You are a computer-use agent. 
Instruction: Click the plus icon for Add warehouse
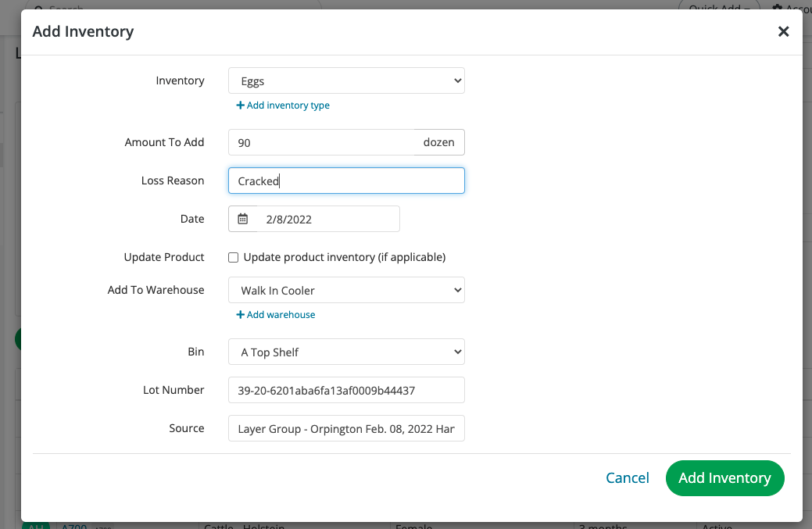(241, 315)
